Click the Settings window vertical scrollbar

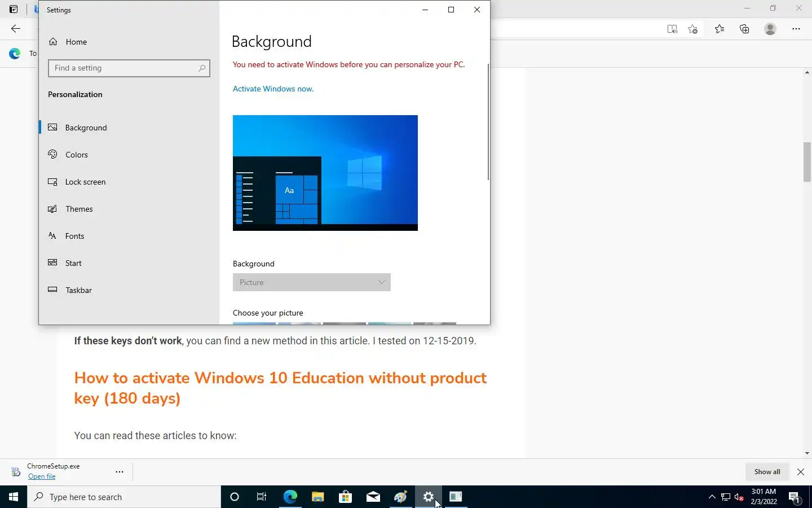pos(488,122)
